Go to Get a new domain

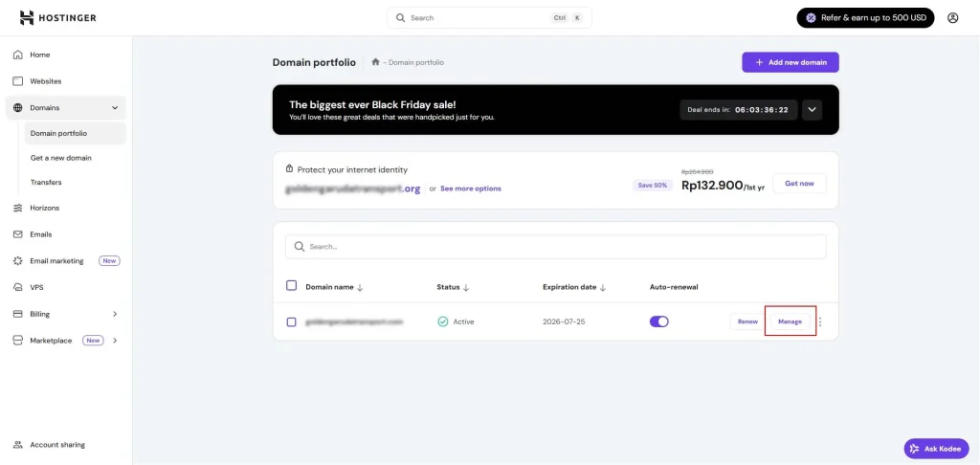coord(61,158)
